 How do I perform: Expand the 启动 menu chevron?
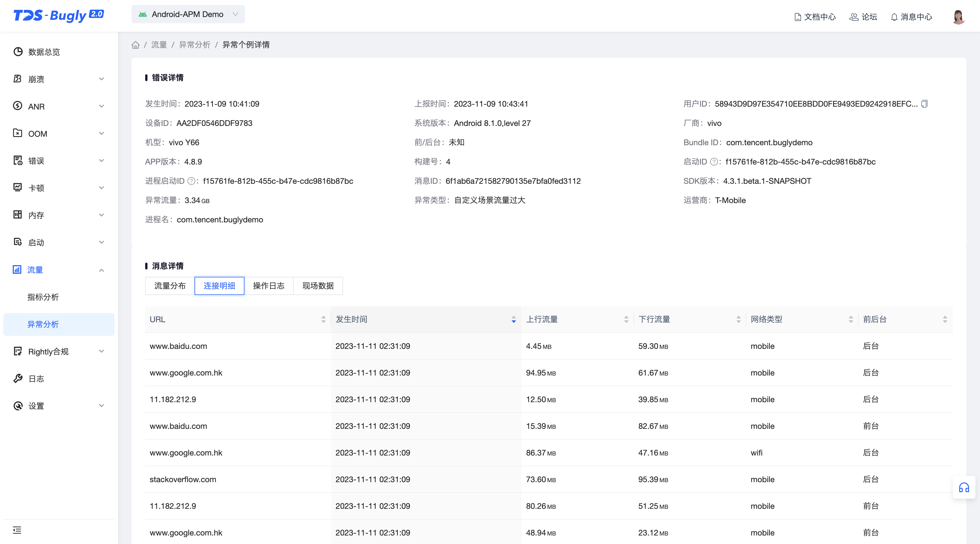coord(102,242)
